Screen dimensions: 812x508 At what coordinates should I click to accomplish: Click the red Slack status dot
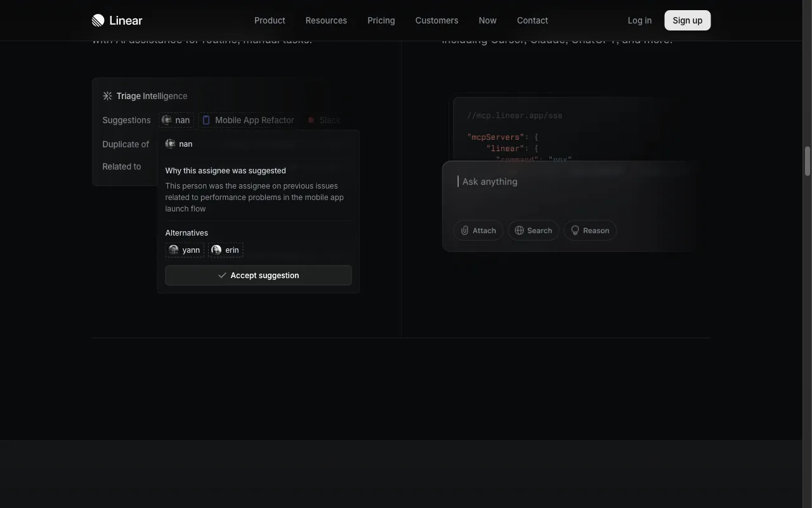[311, 120]
